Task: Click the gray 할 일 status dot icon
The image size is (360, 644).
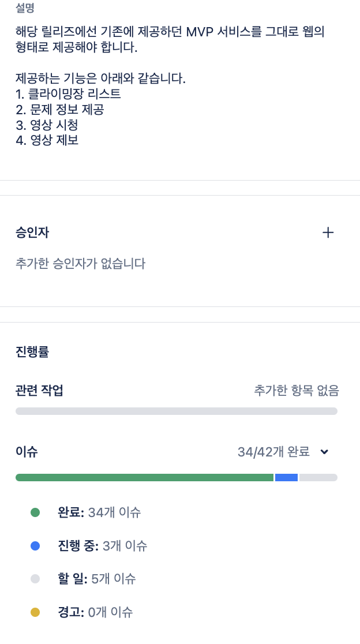Action: [x=35, y=578]
